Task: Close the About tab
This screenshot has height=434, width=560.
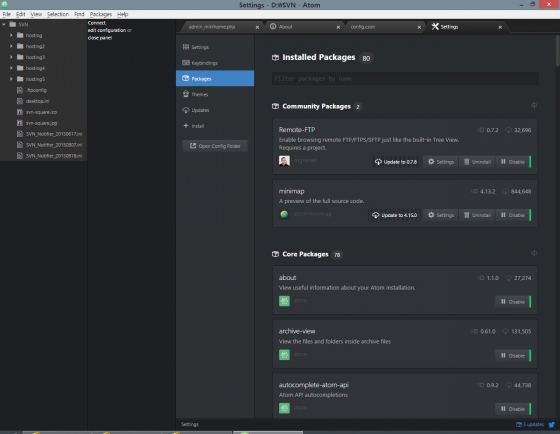Action: pos(338,27)
